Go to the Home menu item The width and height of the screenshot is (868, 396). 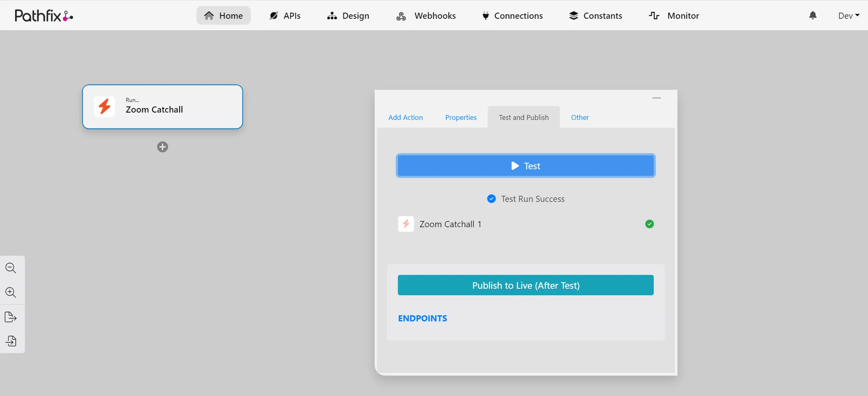(223, 15)
